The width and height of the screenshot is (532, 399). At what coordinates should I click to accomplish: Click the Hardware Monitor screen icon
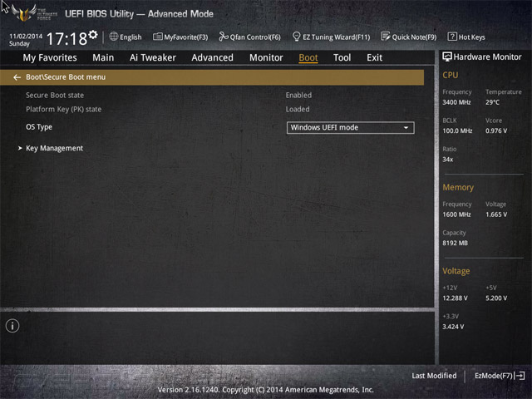[x=447, y=57]
